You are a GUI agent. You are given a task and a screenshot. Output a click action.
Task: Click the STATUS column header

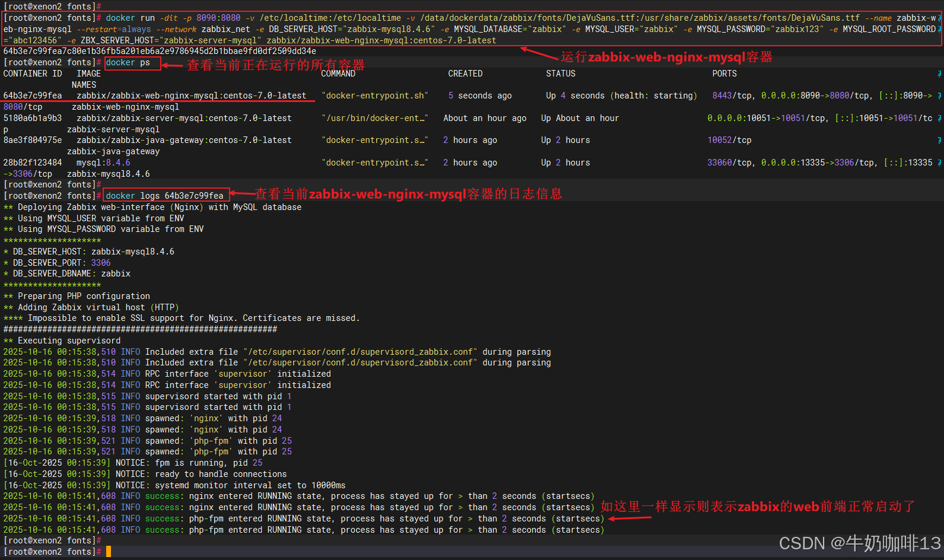(561, 74)
